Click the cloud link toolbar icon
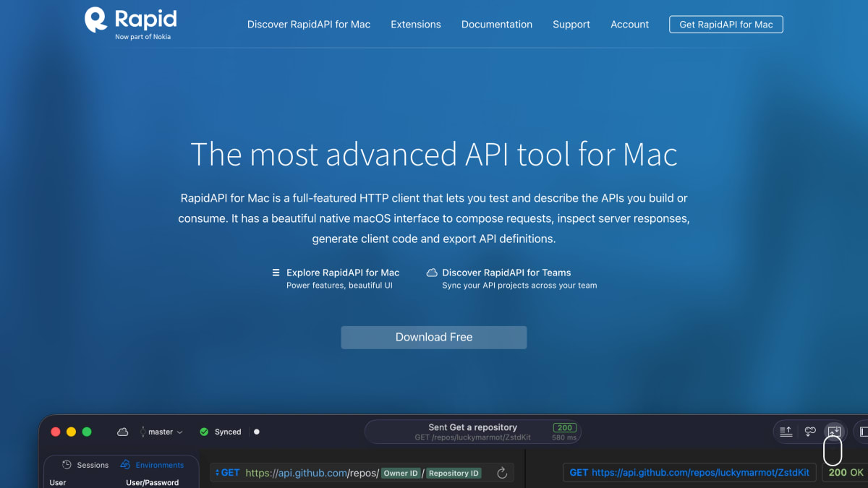This screenshot has width=868, height=488. point(810,432)
